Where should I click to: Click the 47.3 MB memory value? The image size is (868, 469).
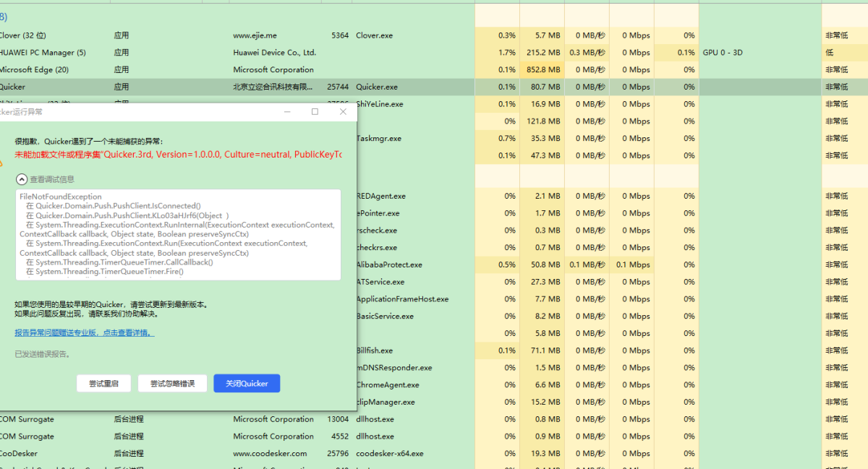point(545,155)
